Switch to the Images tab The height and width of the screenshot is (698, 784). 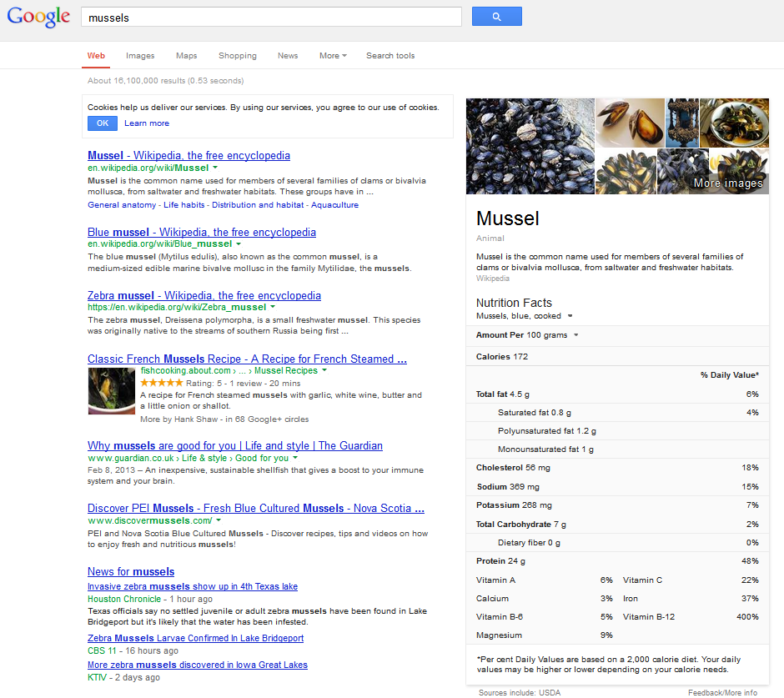[x=140, y=56]
